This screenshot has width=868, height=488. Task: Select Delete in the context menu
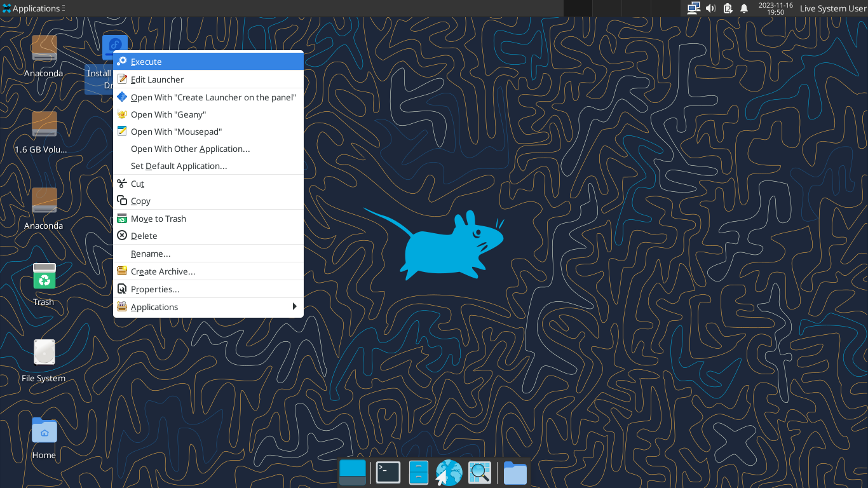point(208,236)
